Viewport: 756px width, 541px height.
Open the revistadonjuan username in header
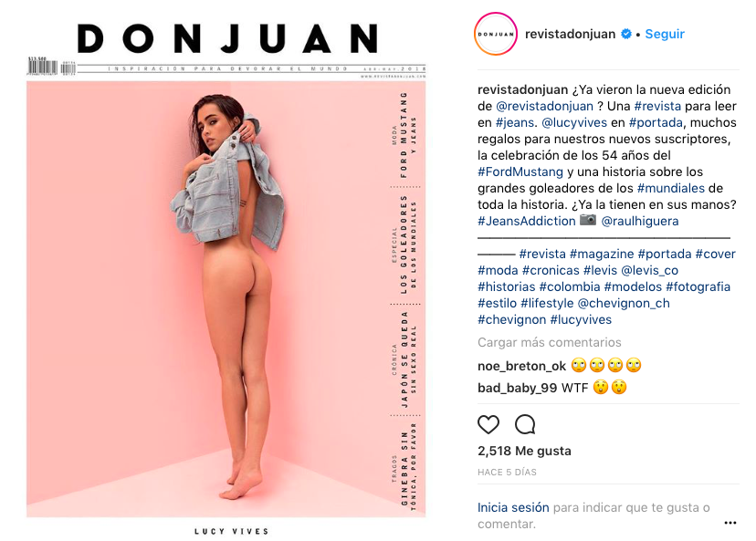point(570,34)
